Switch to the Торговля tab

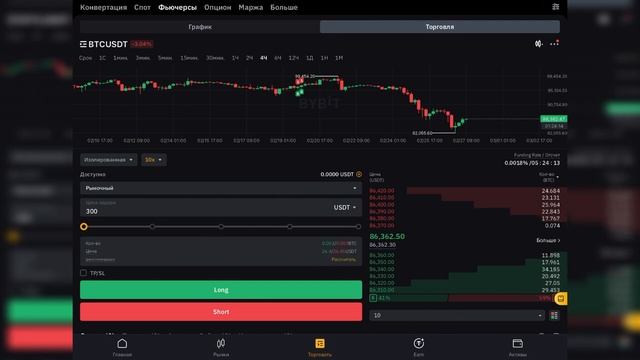[440, 27]
